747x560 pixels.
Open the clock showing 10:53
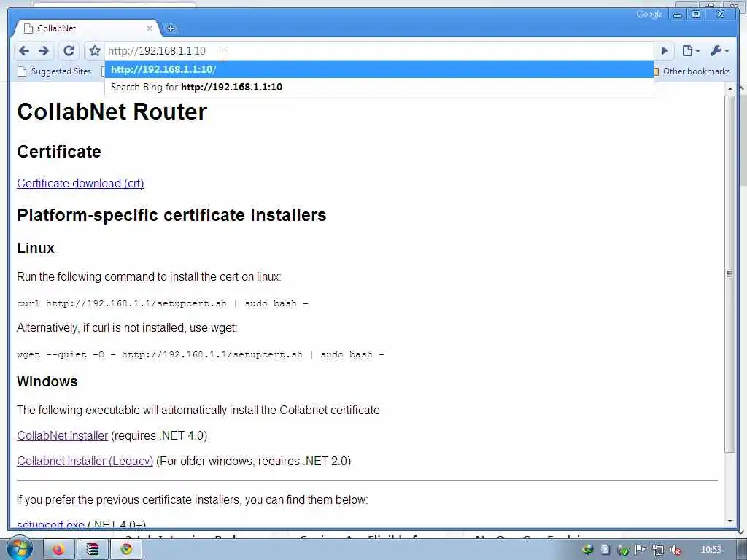point(711,550)
